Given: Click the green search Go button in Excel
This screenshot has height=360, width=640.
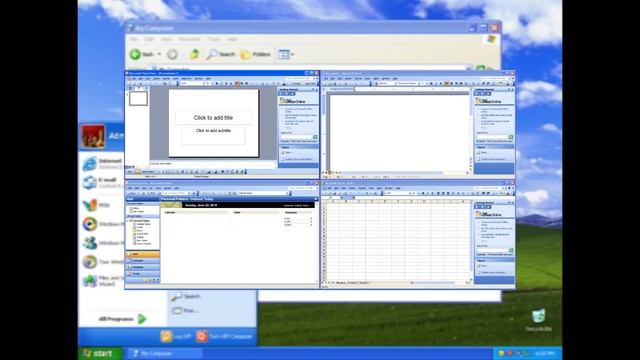Looking at the screenshot, I should (x=511, y=250).
